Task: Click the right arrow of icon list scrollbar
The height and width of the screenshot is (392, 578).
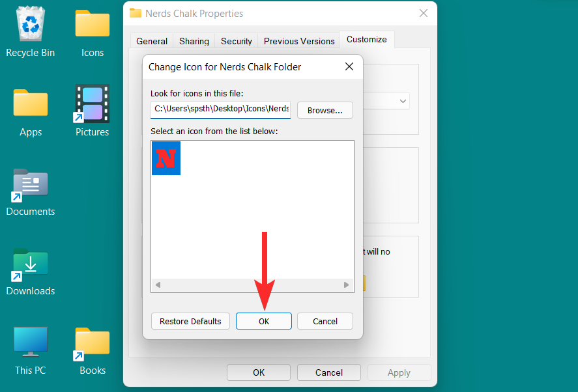Action: [346, 285]
